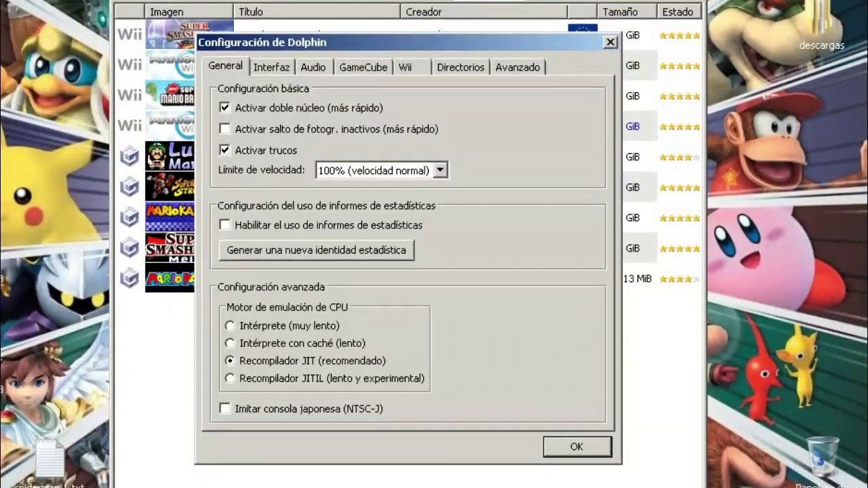The image size is (868, 488).
Task: Select Intérprete (muy lento) CPU engine
Action: tap(230, 326)
